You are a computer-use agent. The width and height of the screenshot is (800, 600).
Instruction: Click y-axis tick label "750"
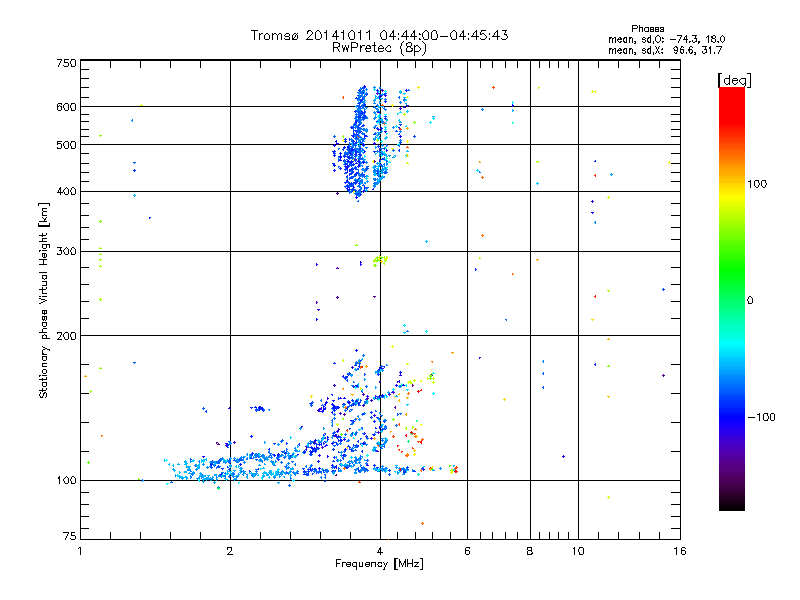point(67,63)
